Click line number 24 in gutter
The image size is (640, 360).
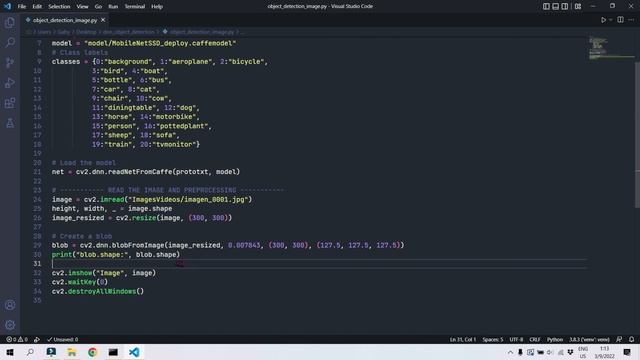pyautogui.click(x=38, y=200)
